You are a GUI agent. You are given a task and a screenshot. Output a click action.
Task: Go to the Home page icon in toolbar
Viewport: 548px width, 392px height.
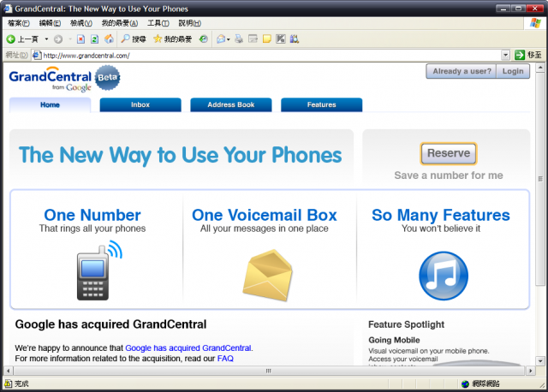109,39
